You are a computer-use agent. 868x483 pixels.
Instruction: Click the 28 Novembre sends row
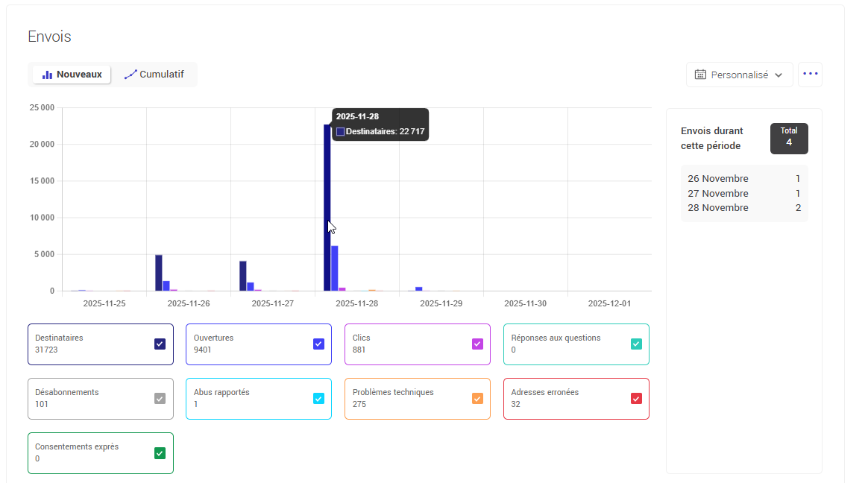point(743,208)
